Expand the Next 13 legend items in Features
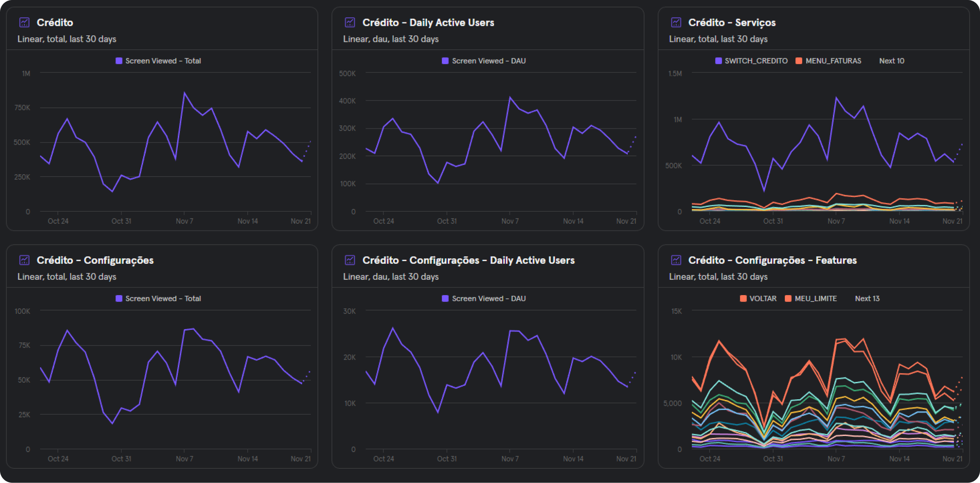 [x=867, y=298]
